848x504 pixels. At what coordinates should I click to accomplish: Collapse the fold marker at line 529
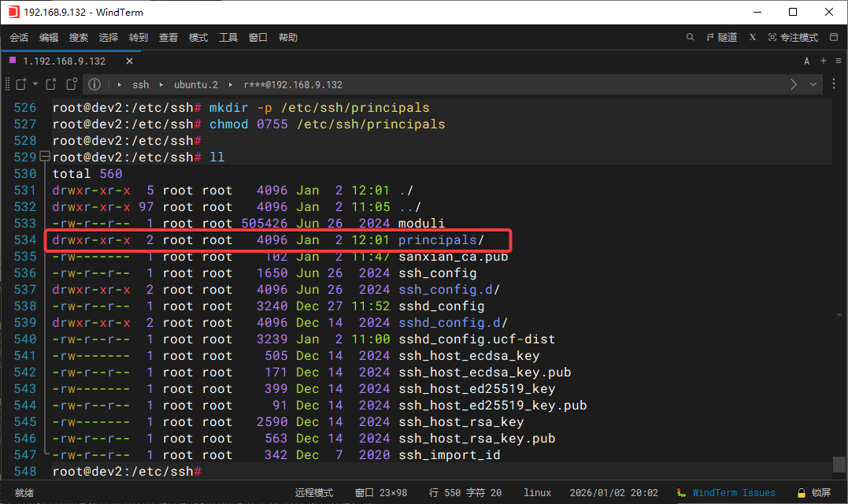pyautogui.click(x=44, y=157)
